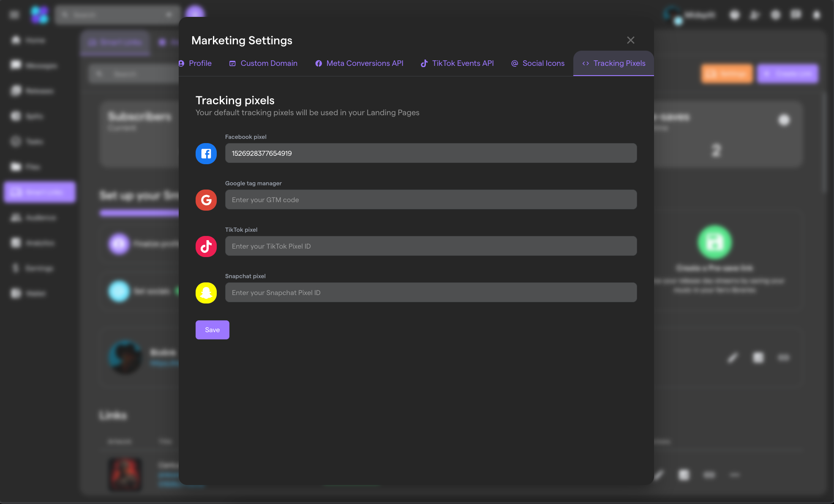834x504 pixels.
Task: Switch to the Custom Domain tab
Action: click(x=263, y=63)
